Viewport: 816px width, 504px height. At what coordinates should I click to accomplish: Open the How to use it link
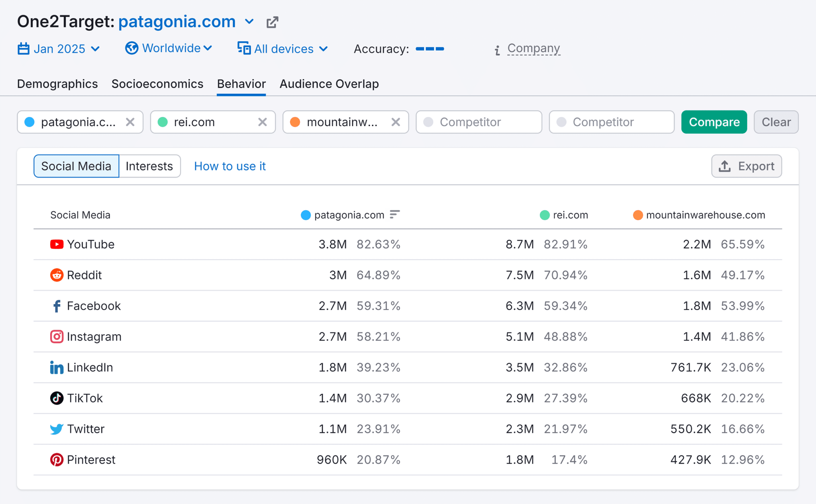click(230, 166)
